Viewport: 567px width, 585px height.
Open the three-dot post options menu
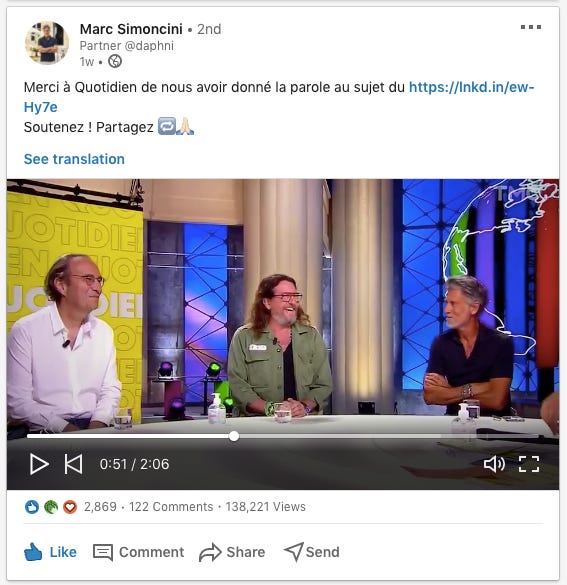531,27
